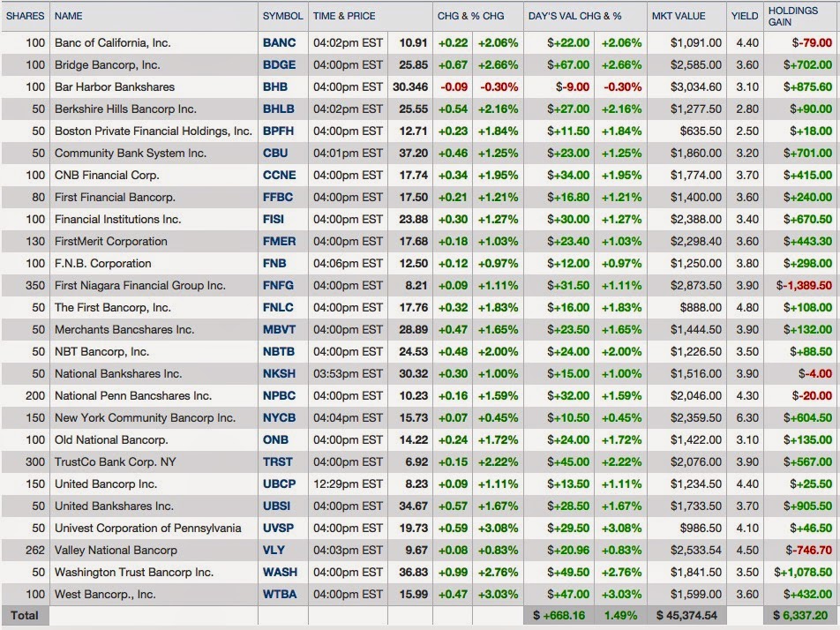
Task: Click the total day's change $ +668.16
Action: tap(559, 616)
